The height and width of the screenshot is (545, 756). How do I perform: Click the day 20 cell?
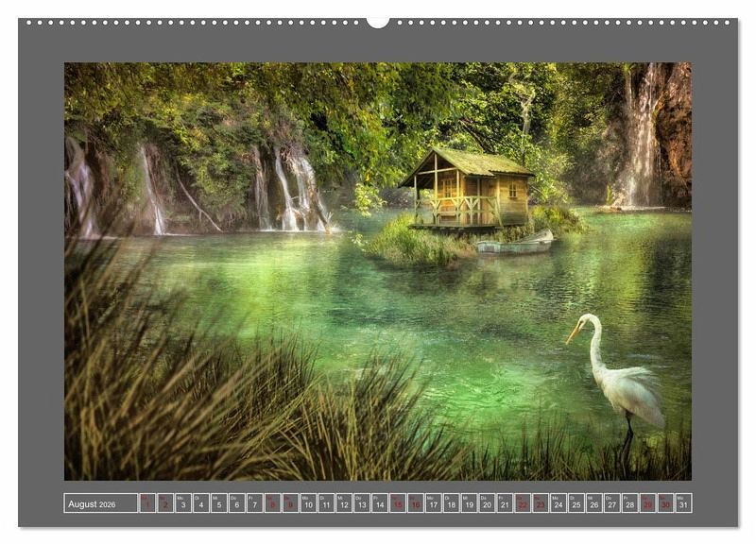tap(487, 502)
